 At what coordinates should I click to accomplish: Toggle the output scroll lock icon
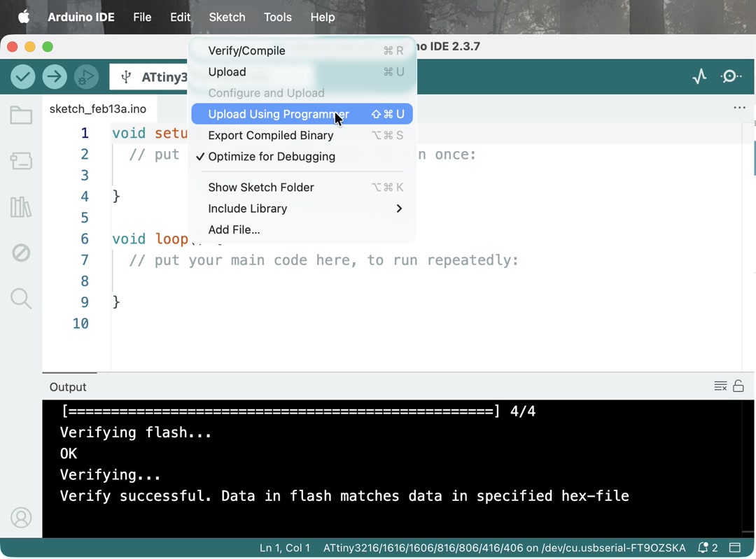click(738, 386)
